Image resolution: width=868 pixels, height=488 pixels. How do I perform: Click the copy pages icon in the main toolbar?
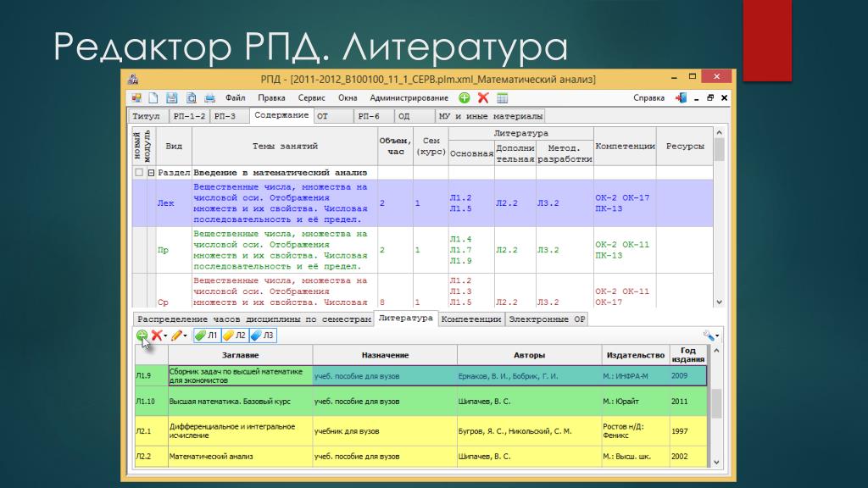[191, 98]
